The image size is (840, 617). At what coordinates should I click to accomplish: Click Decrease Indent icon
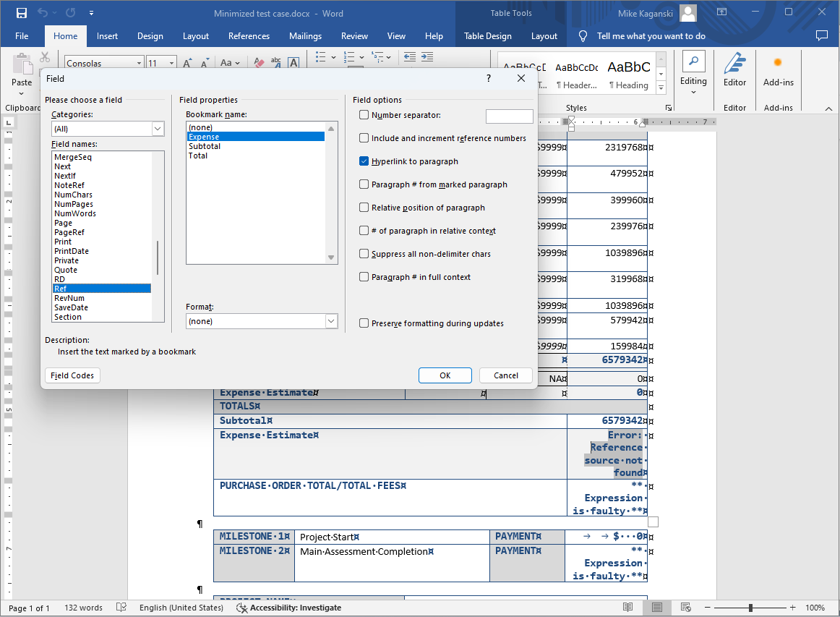[x=410, y=57]
